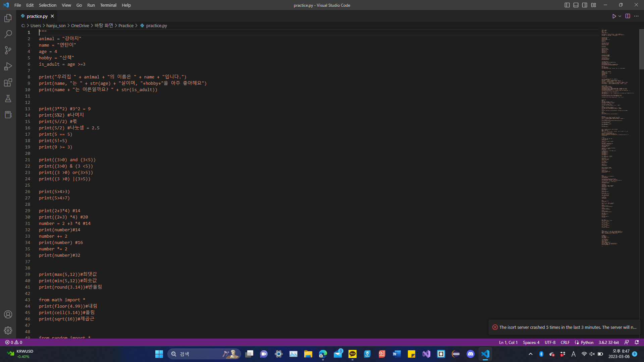This screenshot has height=362, width=644.
Task: Expand the Practice folder in breadcrumb
Action: click(x=126, y=25)
